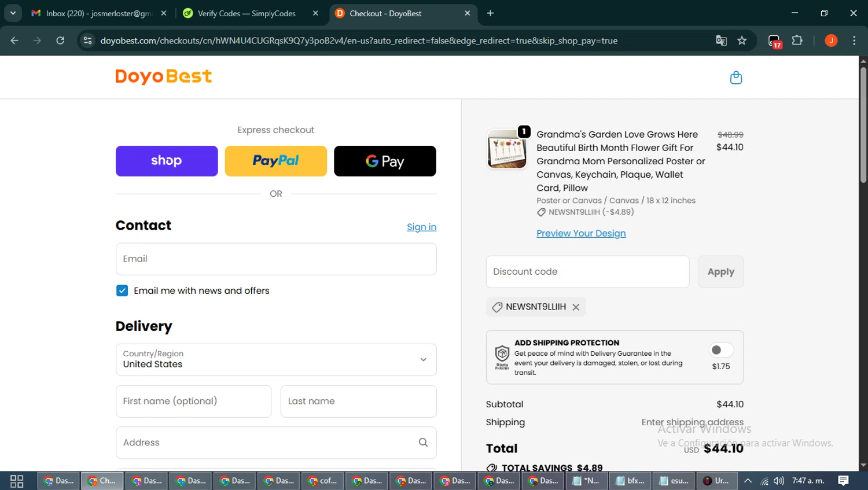Viewport: 868px width, 490px height.
Task: Open the Chrome profile avatar J
Action: [x=831, y=40]
